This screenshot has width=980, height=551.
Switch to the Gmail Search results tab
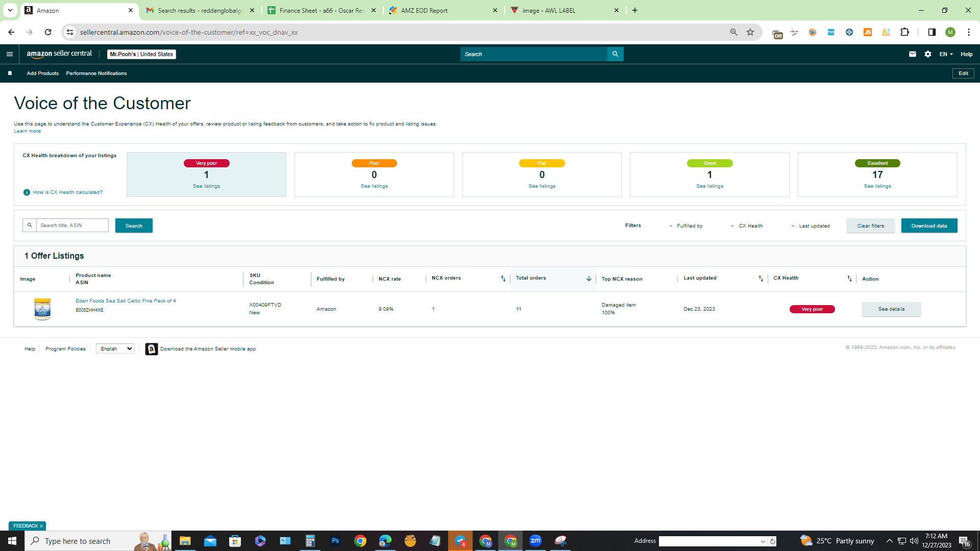click(x=201, y=10)
